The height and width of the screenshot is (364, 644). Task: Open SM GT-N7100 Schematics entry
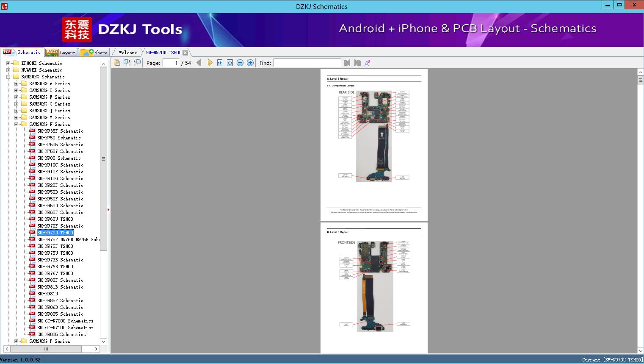click(65, 328)
